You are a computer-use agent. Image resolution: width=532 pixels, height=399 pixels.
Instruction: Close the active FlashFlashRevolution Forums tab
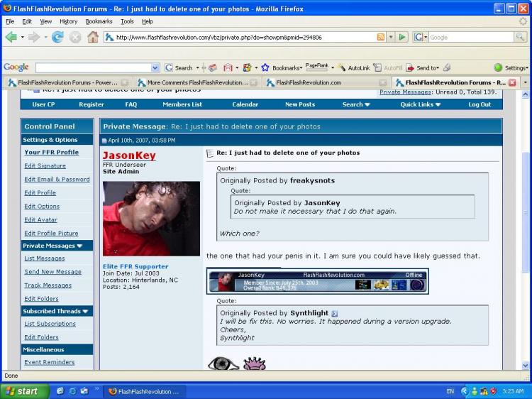513,82
